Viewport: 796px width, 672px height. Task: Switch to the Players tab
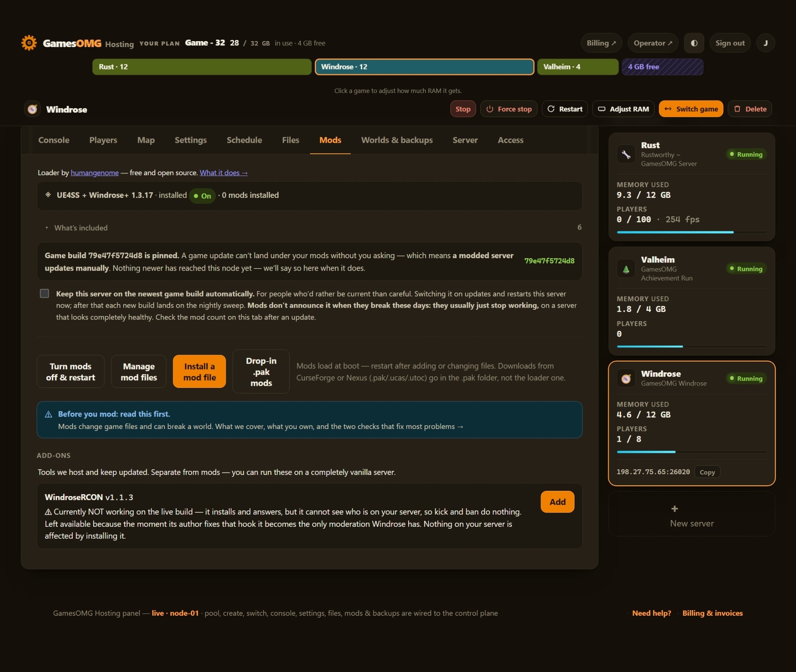coord(103,140)
